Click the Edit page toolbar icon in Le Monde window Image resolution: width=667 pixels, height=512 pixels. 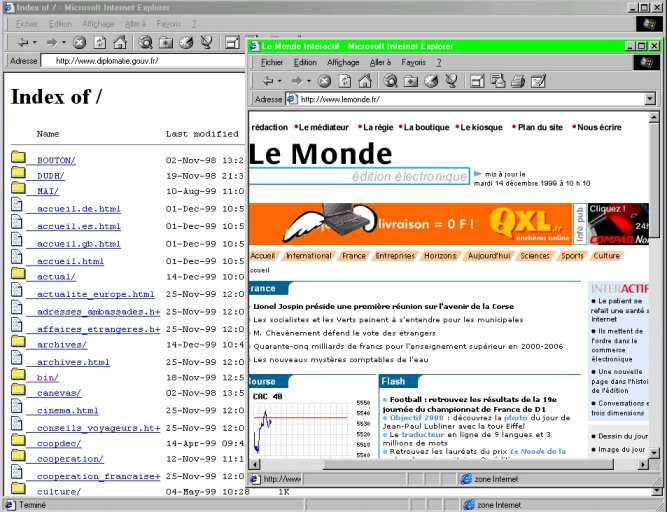pyautogui.click(x=538, y=81)
